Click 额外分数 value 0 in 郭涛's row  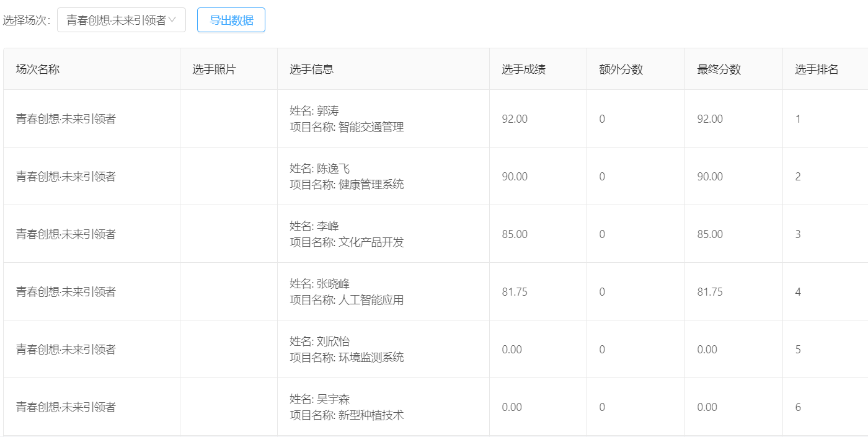point(602,119)
